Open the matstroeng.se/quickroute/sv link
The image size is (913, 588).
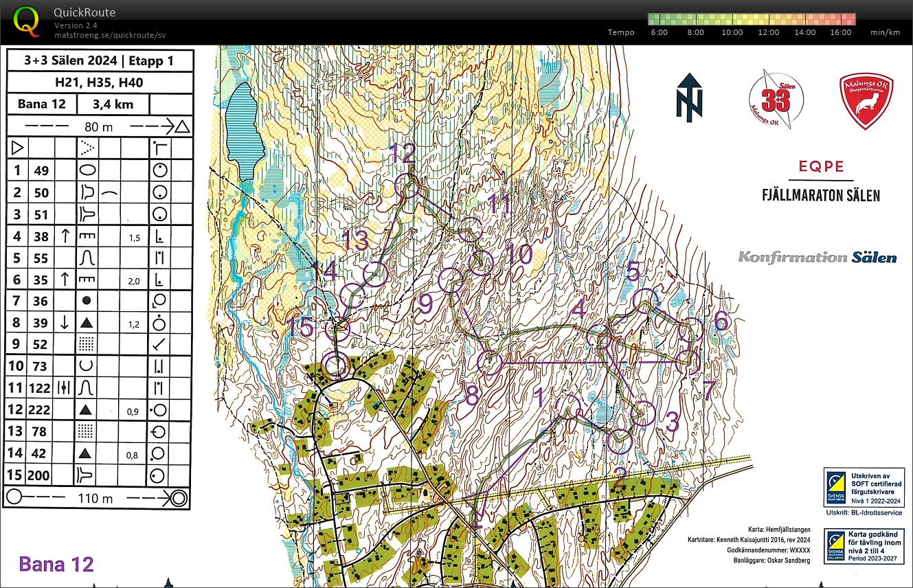coord(111,34)
